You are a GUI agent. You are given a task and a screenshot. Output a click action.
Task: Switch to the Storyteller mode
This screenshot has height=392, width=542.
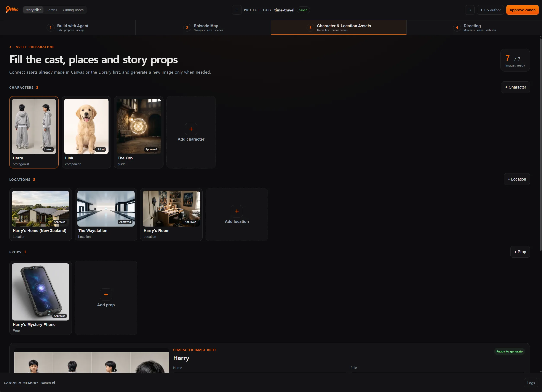coord(33,10)
